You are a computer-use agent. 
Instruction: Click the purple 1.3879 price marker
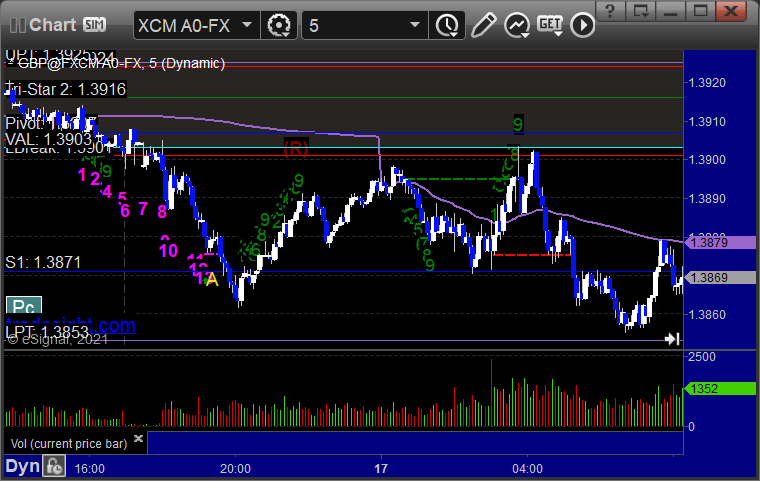click(x=720, y=242)
